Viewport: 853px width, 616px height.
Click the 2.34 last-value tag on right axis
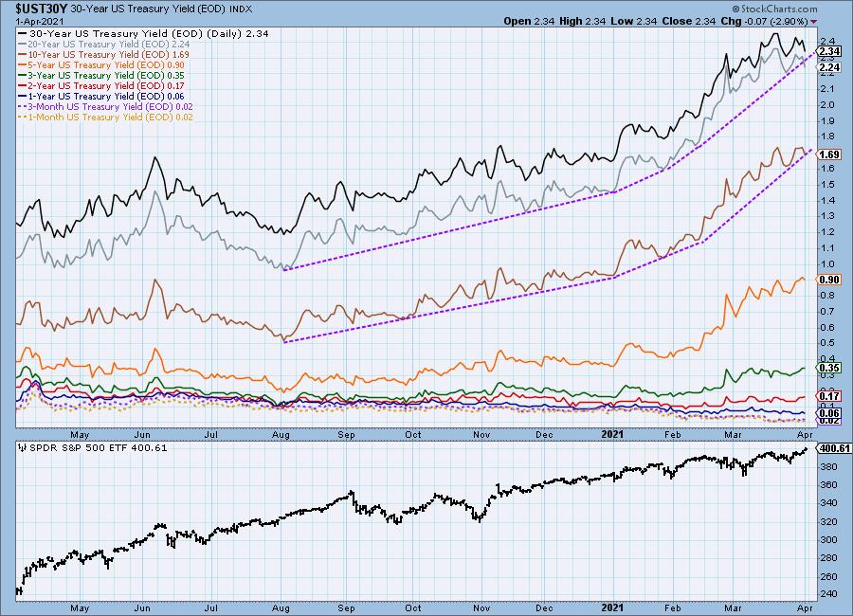click(829, 52)
